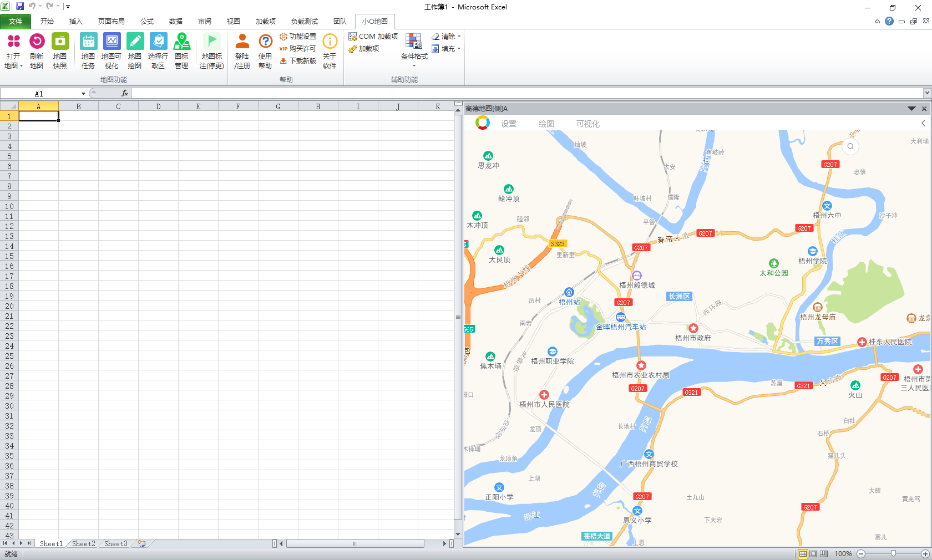Open Customize Quick Access Toolbar dropdown
Image resolution: width=932 pixels, height=560 pixels.
(68, 7)
